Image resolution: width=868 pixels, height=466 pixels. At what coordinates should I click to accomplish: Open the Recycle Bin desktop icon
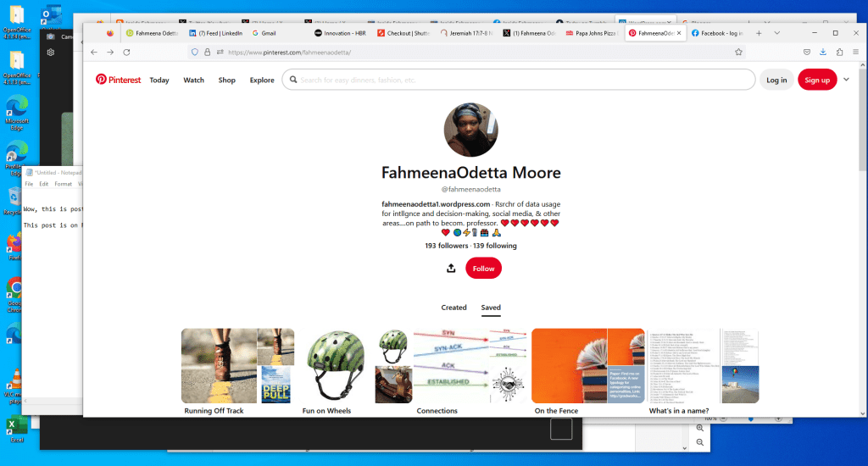pos(14,201)
